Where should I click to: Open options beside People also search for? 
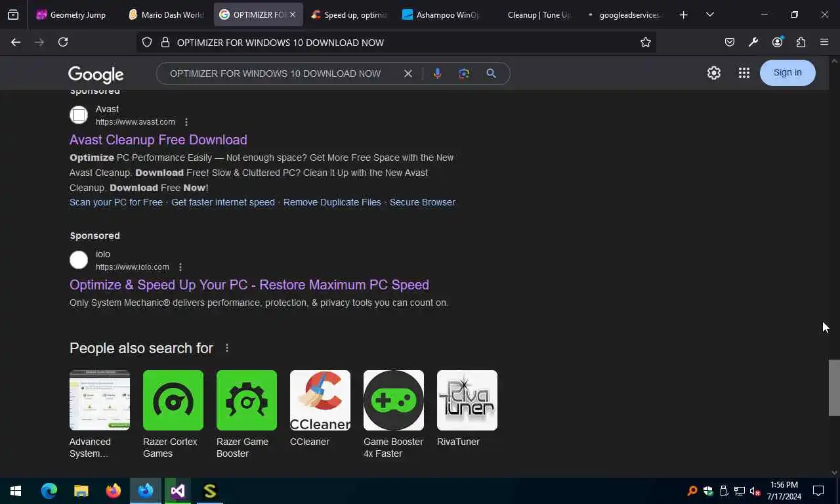tap(227, 348)
